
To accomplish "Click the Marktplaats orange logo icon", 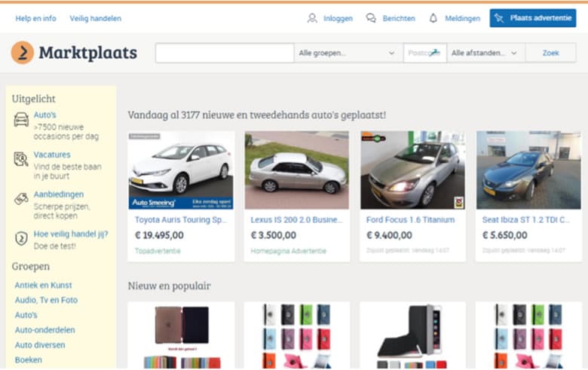I will coord(23,53).
